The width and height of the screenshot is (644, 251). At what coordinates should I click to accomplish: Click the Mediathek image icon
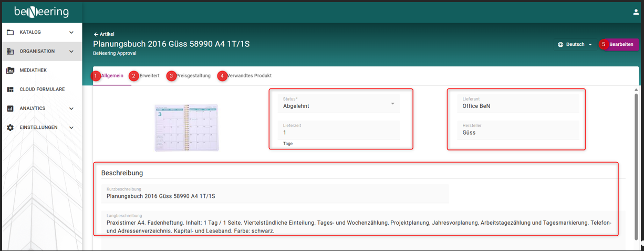(10, 71)
